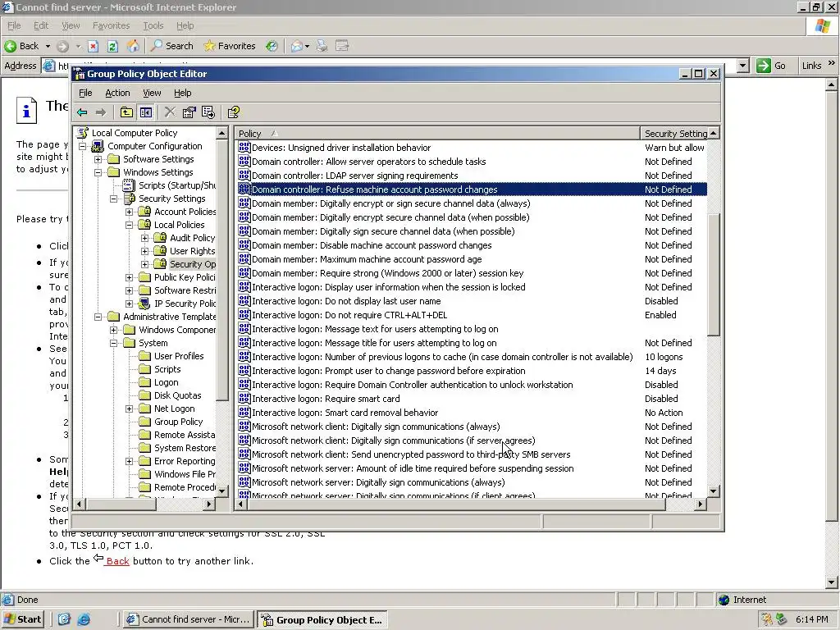Open the Properties toolbar icon

[189, 112]
